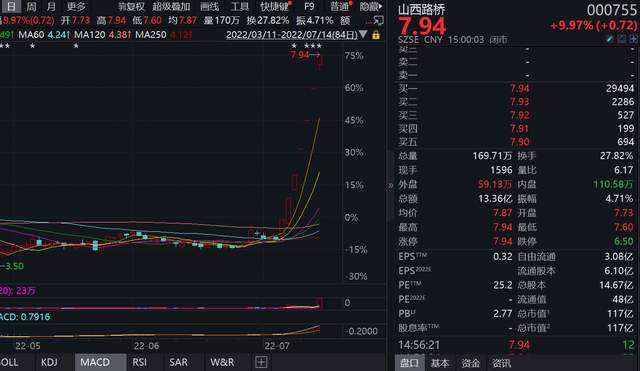This screenshot has height=371, width=640.
Task: Click the 总量 value 169.71万
Action: pyautogui.click(x=492, y=156)
